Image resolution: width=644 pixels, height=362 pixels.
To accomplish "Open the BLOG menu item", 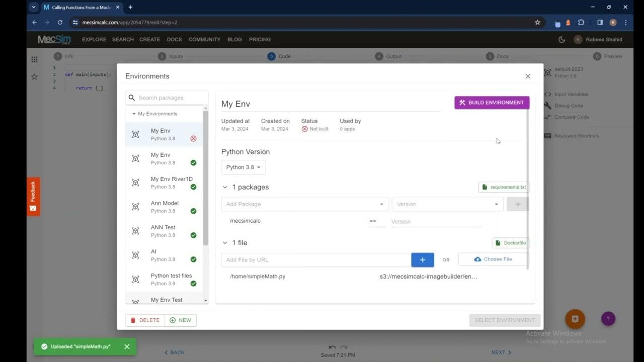I will tap(234, 39).
